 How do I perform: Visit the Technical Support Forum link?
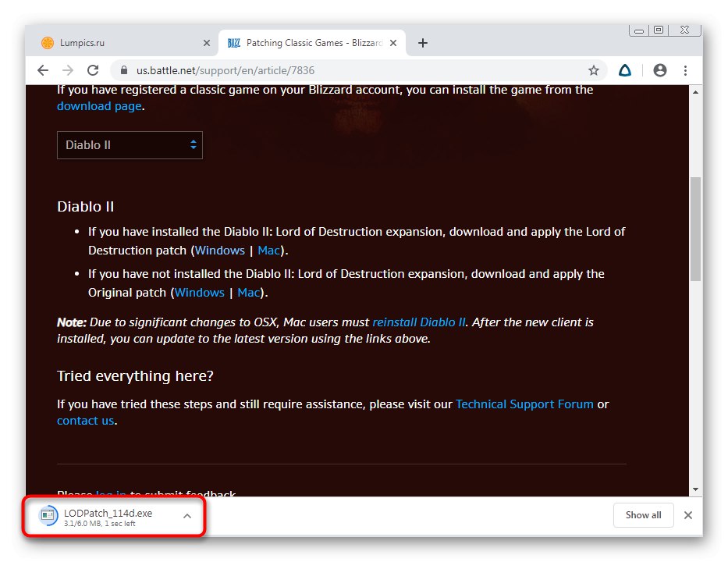pyautogui.click(x=524, y=404)
